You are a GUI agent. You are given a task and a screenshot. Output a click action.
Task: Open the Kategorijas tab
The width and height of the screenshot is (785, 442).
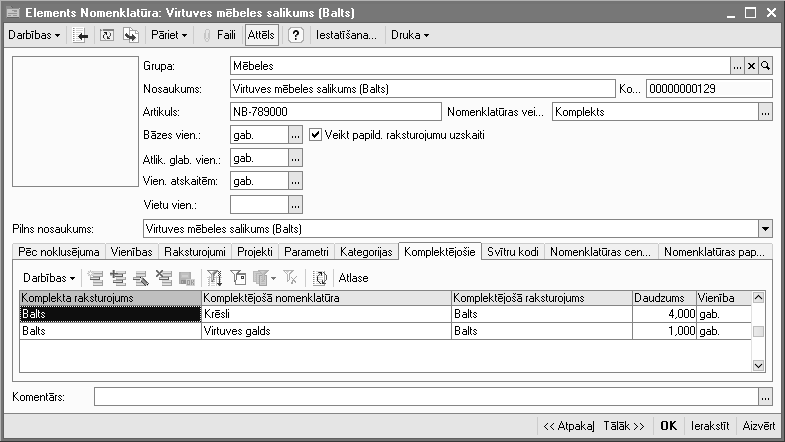[x=365, y=252]
